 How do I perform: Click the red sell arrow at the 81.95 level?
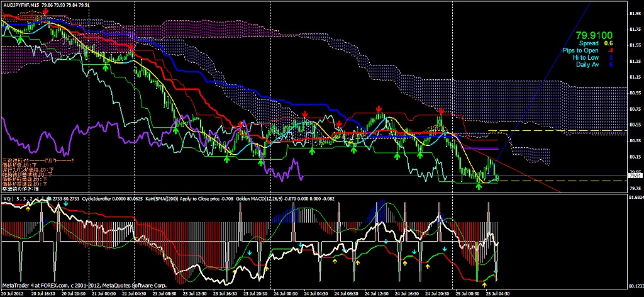[45, 12]
